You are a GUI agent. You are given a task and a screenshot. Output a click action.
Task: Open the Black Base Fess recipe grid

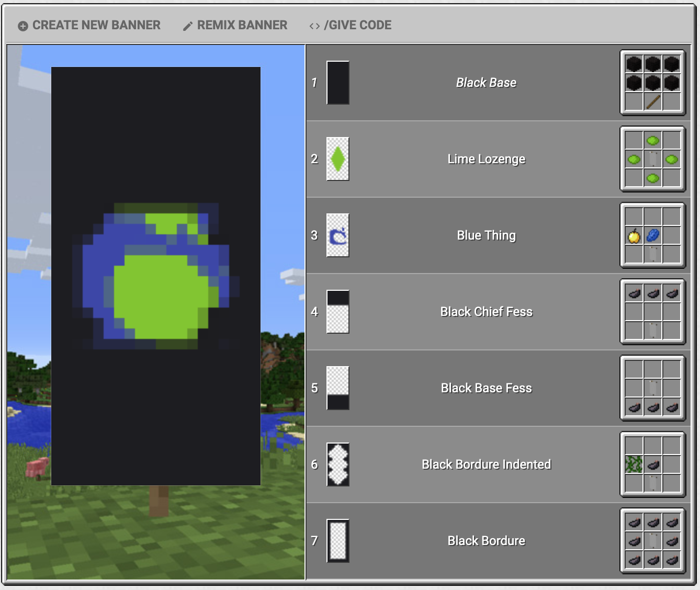coord(652,388)
